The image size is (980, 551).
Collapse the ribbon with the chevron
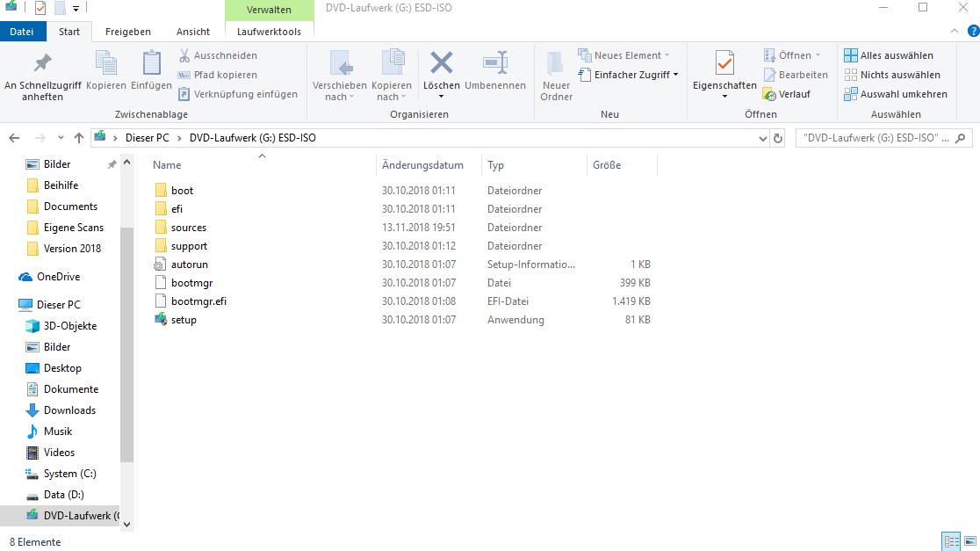point(955,31)
